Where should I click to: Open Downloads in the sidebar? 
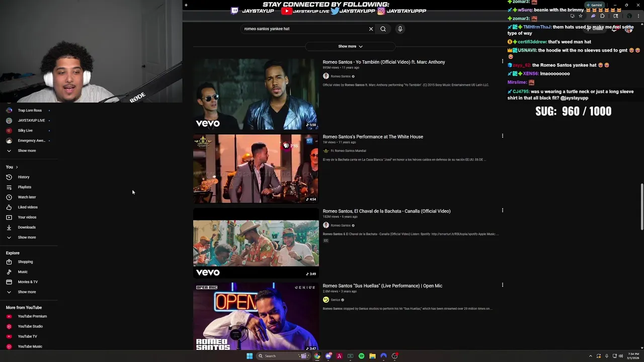[27, 227]
